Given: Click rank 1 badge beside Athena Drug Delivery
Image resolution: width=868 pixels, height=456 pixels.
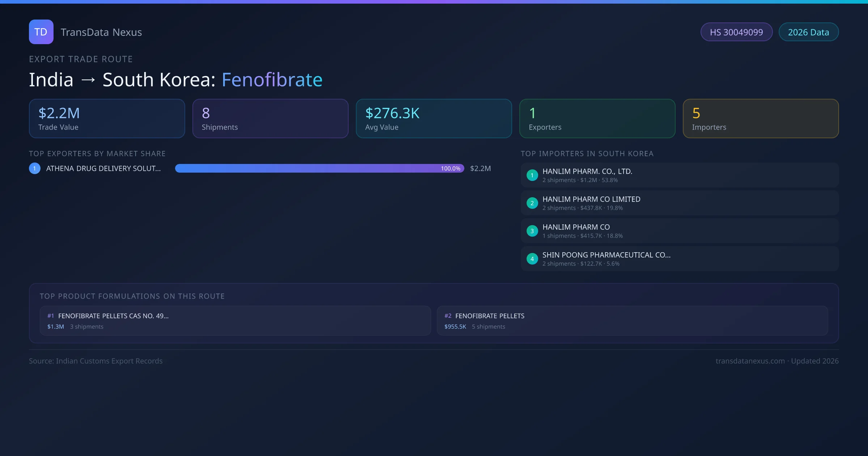Looking at the screenshot, I should [x=35, y=168].
